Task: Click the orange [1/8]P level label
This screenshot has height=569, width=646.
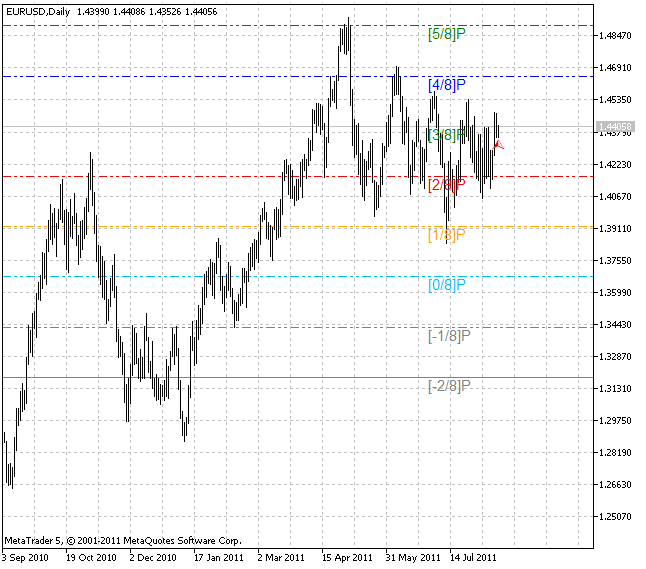Action: (x=447, y=235)
